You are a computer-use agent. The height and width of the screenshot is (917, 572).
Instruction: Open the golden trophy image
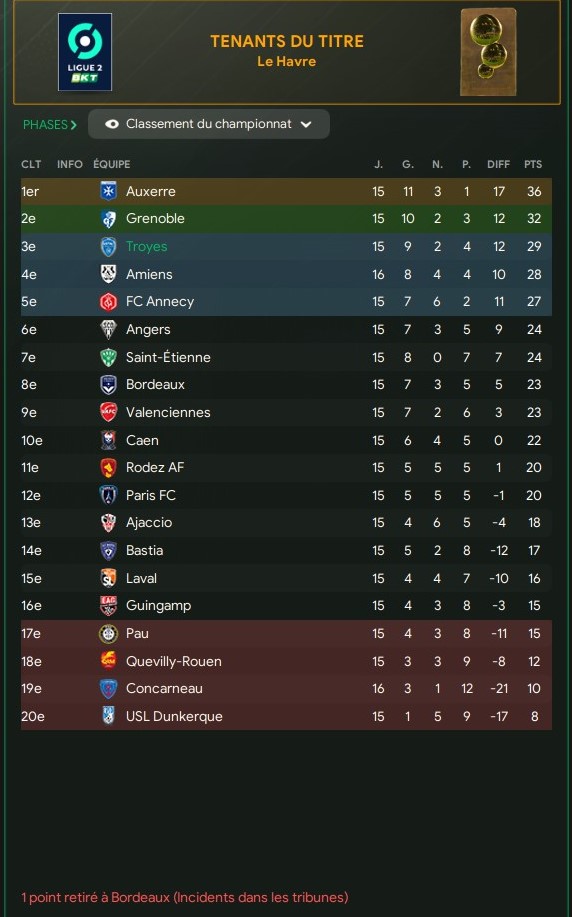(x=488, y=52)
